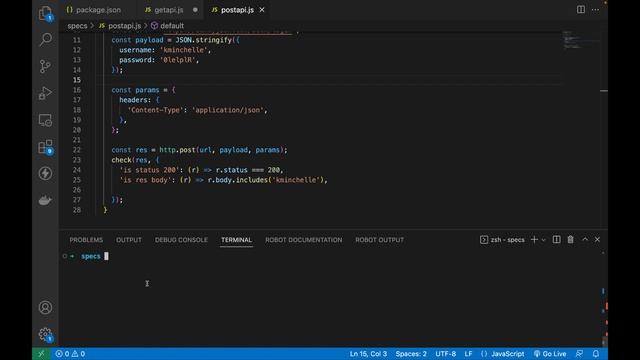The height and width of the screenshot is (360, 640).
Task: Open the ROBOT DOCUMENTATION panel tab
Action: click(304, 240)
